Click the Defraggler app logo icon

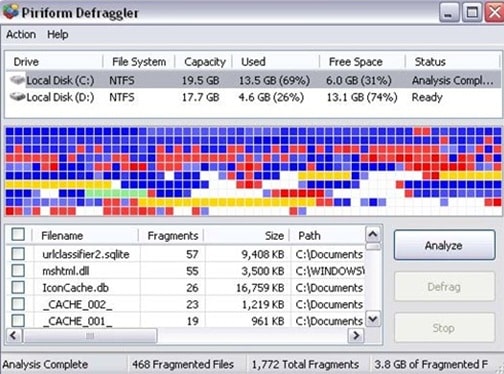(x=11, y=11)
